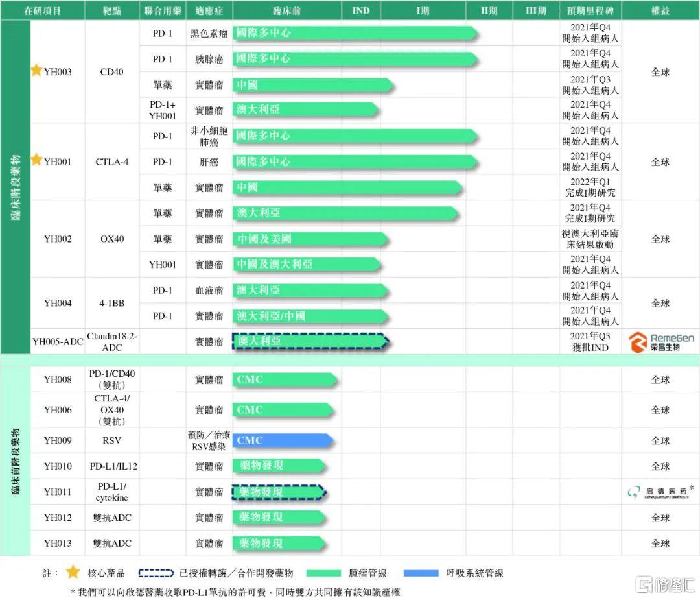Click the 臨床前階段藥物 vertical side label
The image size is (700, 598).
15,462
